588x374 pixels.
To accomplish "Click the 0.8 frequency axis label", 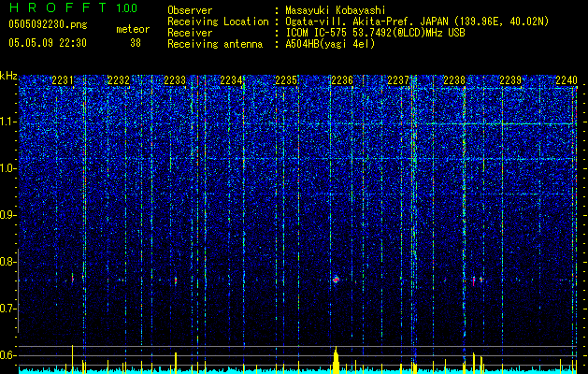I will (8, 262).
